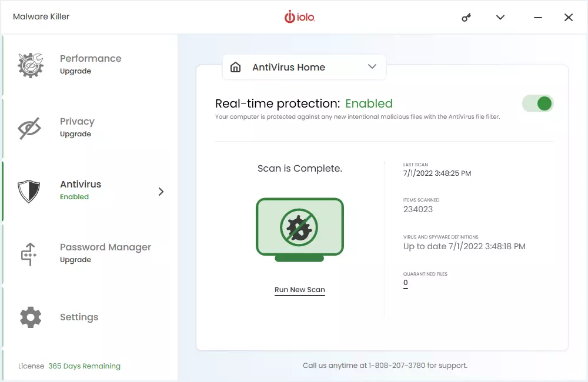
Task: Expand the title bar chevron menu
Action: click(500, 17)
